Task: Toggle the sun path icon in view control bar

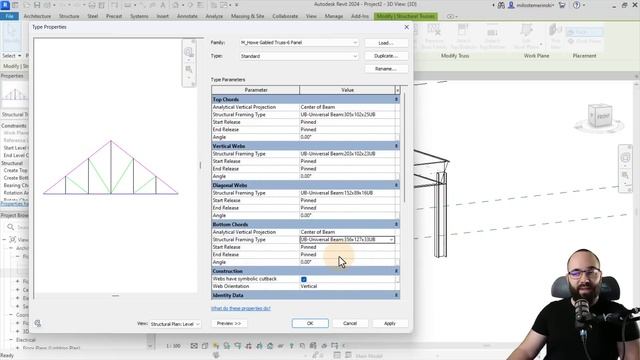Action: pyautogui.click(x=216, y=346)
